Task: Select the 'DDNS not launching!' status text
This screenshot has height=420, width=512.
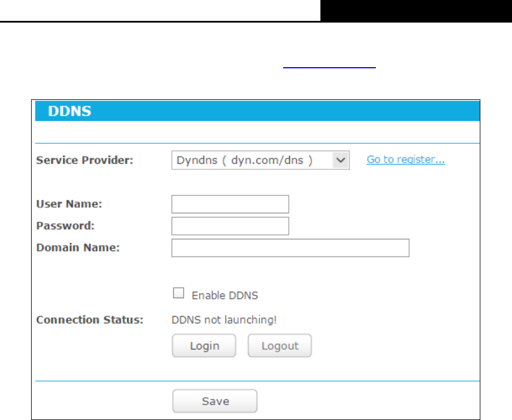Action: 224,320
